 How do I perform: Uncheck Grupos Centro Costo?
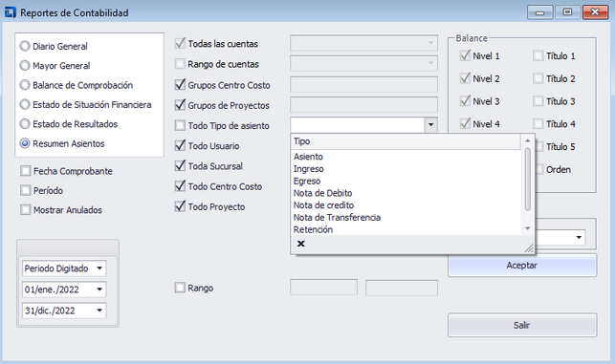[x=180, y=85]
